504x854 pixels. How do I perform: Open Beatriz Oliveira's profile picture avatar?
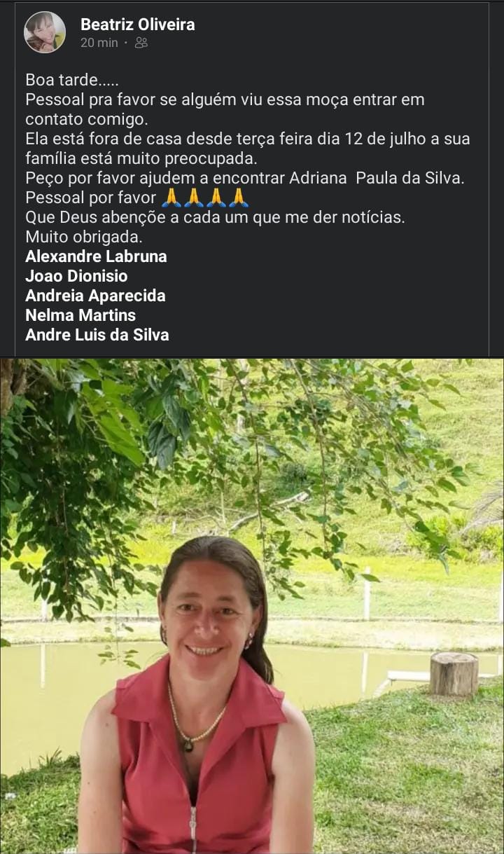point(45,32)
